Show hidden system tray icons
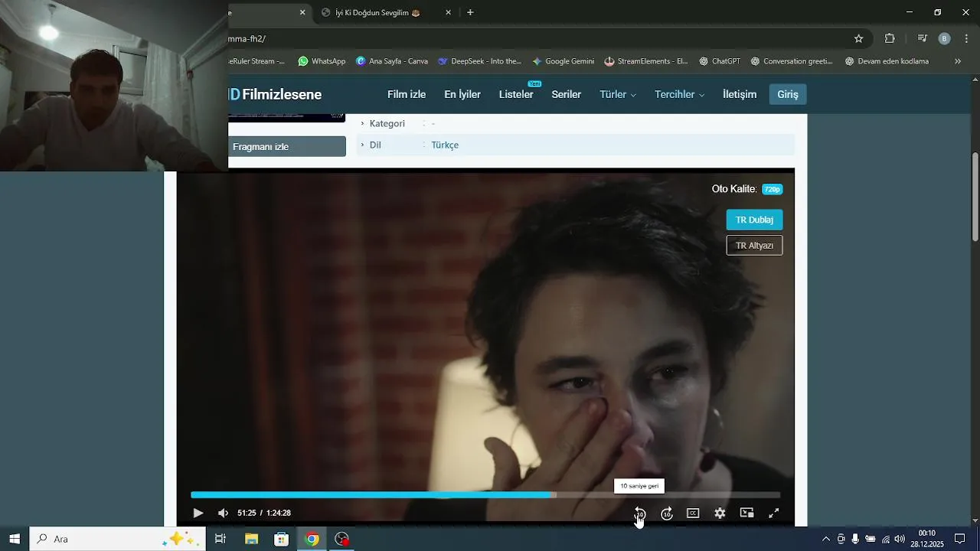980x551 pixels. point(825,539)
